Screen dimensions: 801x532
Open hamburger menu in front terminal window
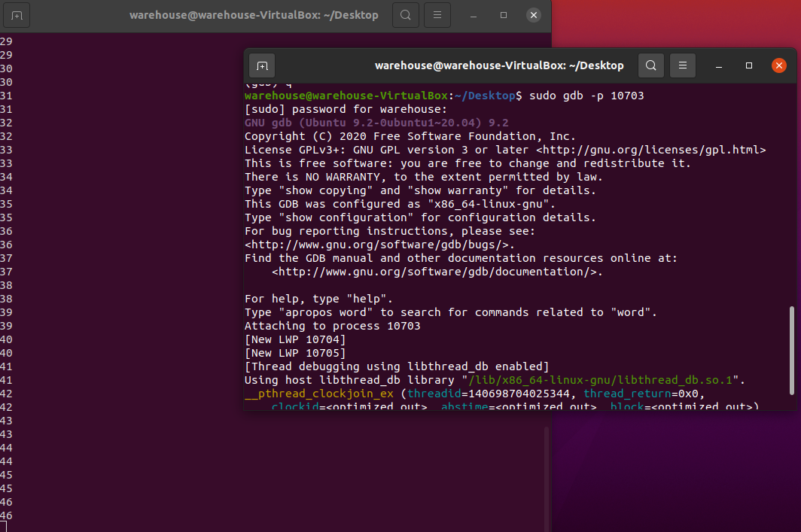click(x=683, y=65)
